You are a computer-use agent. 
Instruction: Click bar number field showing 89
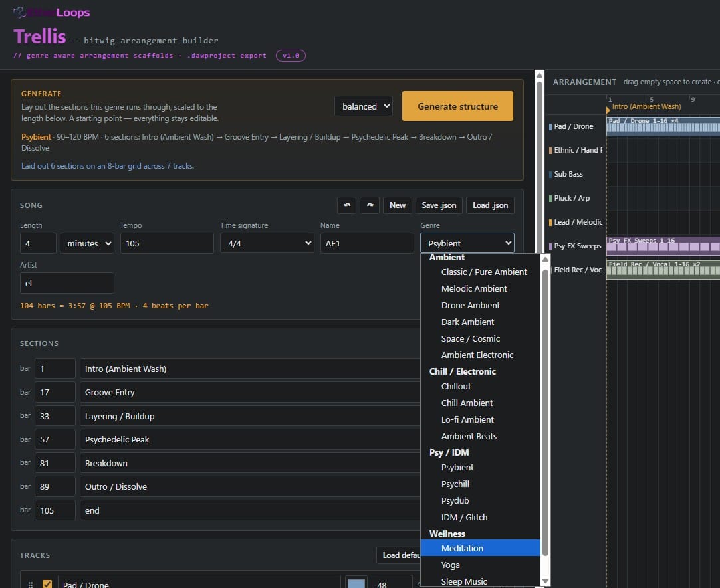pyautogui.click(x=55, y=486)
